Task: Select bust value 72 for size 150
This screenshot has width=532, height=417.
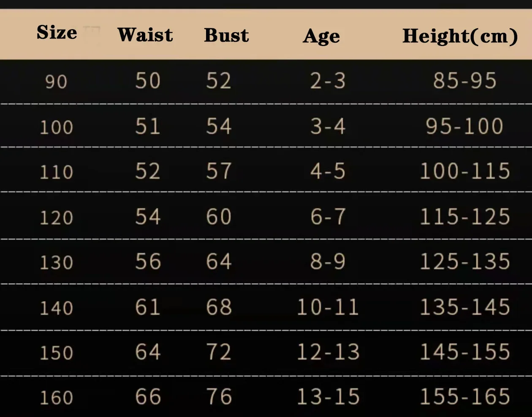Action: point(219,352)
